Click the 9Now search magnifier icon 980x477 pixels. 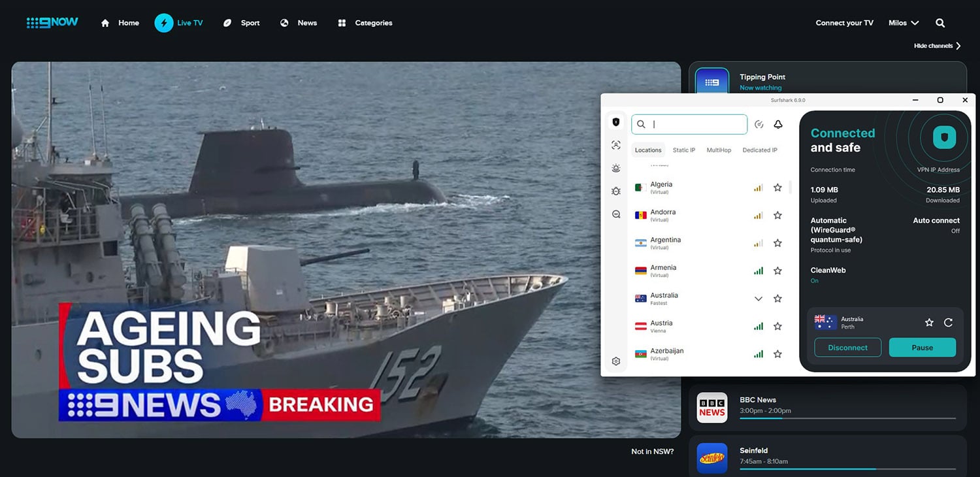pos(940,23)
